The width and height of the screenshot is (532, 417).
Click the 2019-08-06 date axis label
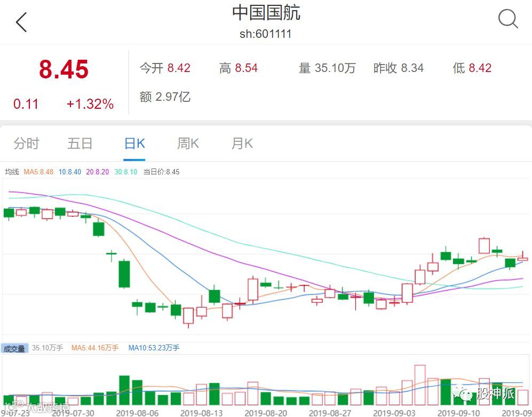pyautogui.click(x=137, y=413)
